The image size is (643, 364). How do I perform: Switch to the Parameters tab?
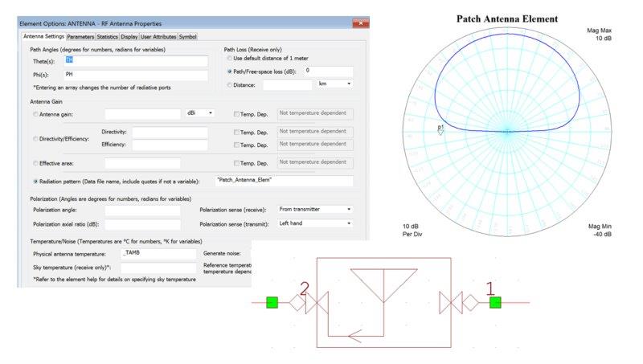tap(80, 36)
